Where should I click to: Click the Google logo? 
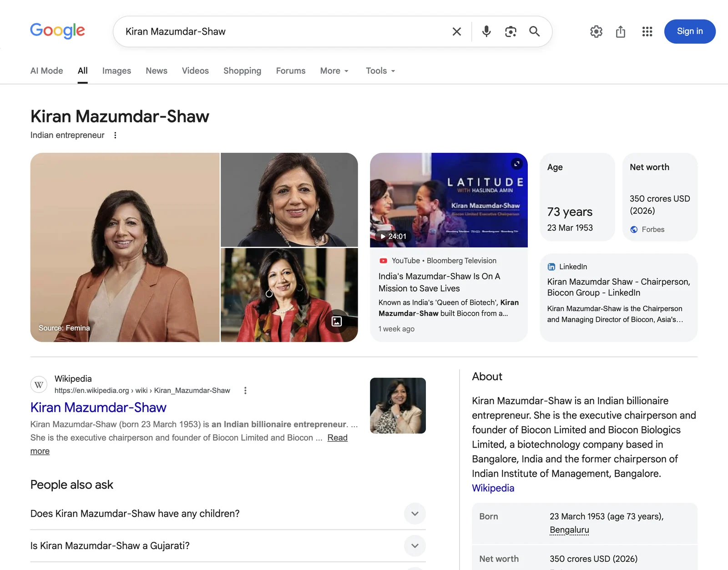pyautogui.click(x=57, y=31)
